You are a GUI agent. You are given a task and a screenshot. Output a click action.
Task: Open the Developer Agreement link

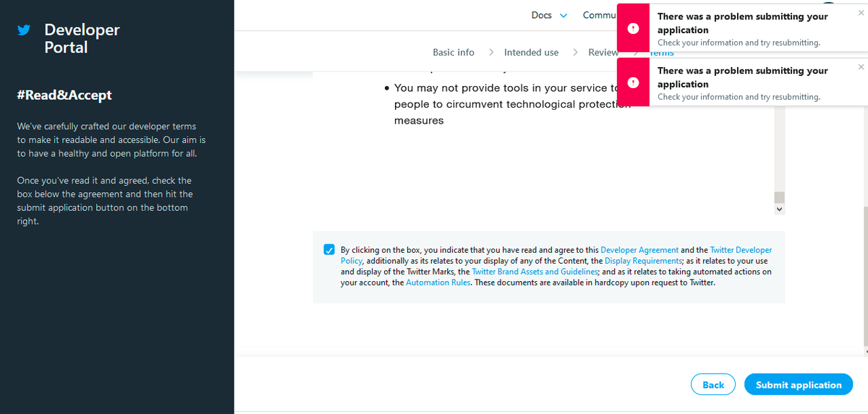[x=639, y=250]
